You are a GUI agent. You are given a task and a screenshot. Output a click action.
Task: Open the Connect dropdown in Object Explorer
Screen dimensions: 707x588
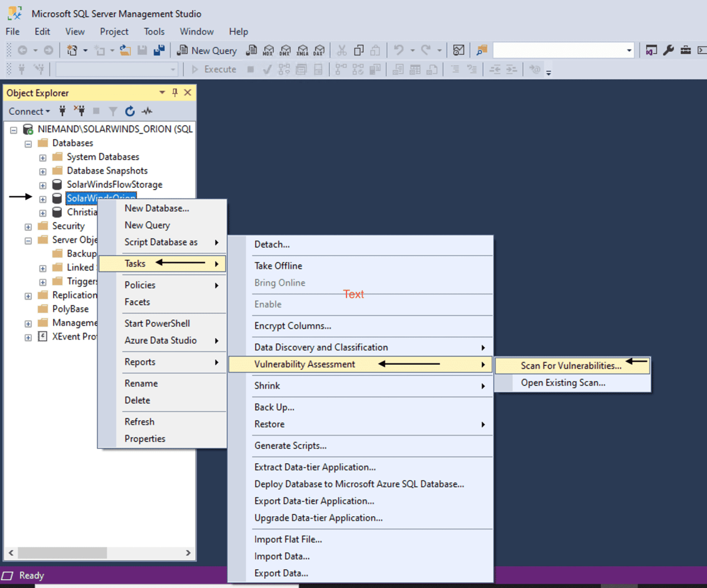29,111
